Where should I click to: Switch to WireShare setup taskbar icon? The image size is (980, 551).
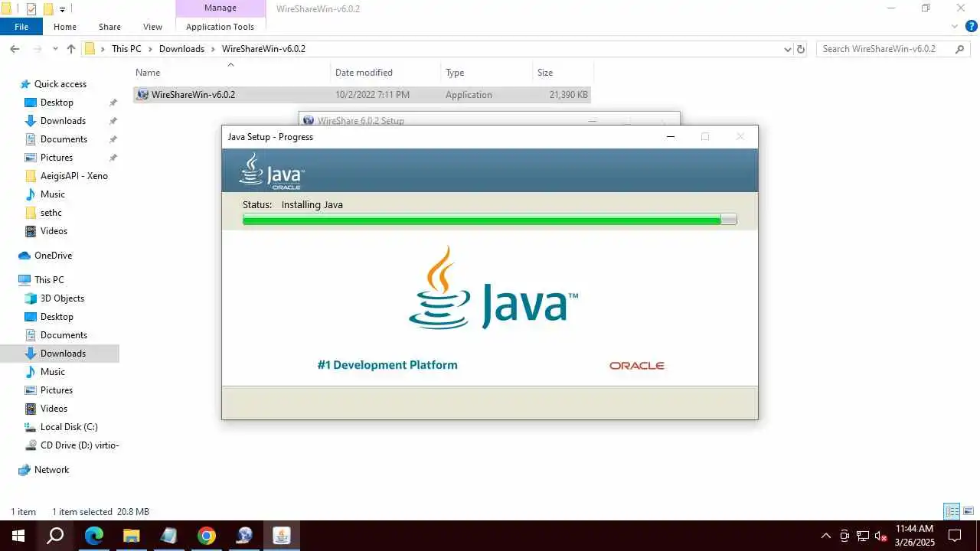(x=244, y=536)
